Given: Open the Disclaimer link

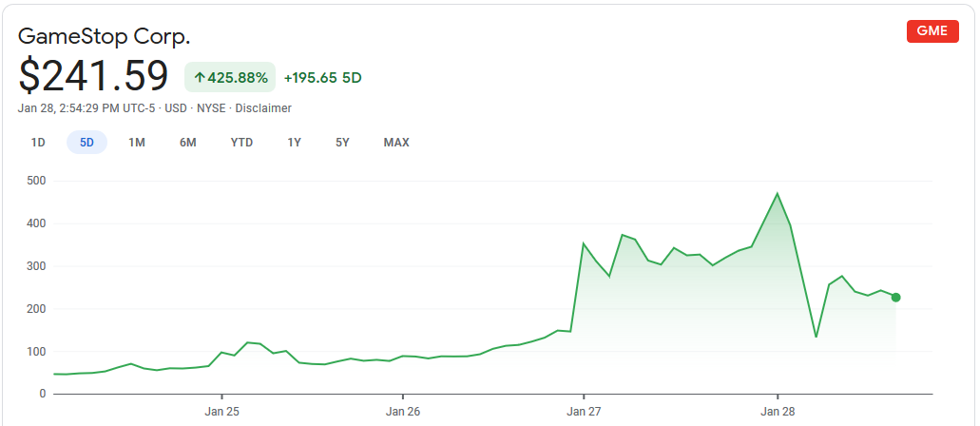Looking at the screenshot, I should 263,108.
